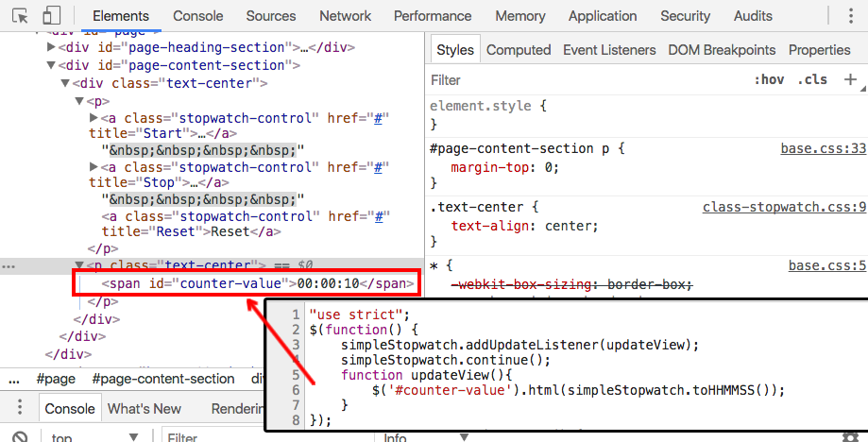Click the closing </p> tag of selected node

(103, 302)
